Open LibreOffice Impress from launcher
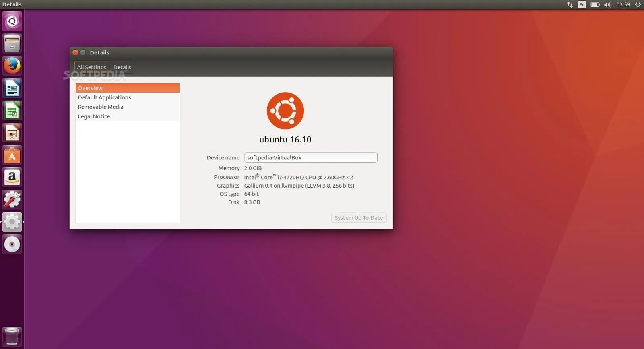This screenshot has height=349, width=644. click(x=12, y=133)
